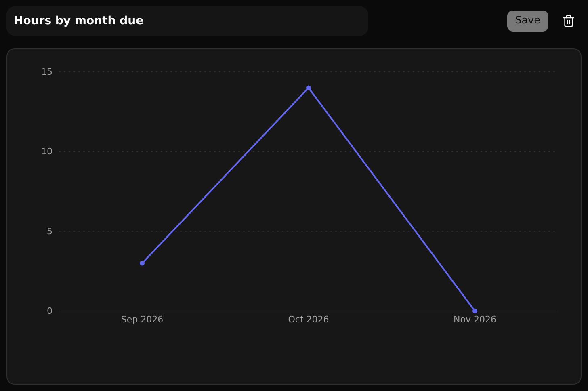
Task: Select the Sep 2026 data point
Action: [x=142, y=263]
